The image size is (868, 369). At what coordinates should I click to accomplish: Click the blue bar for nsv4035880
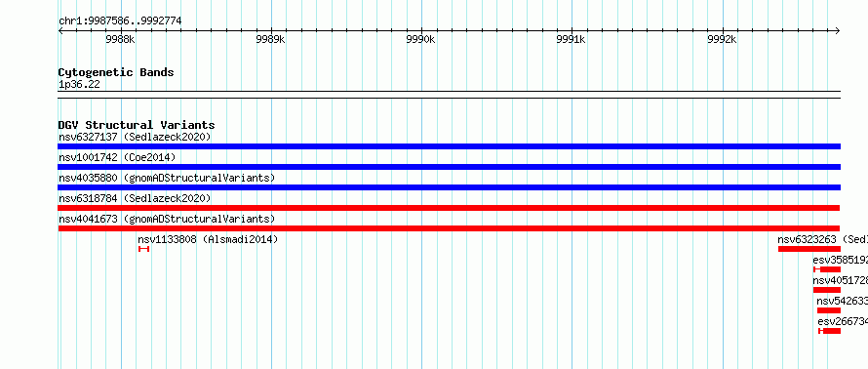pos(449,187)
